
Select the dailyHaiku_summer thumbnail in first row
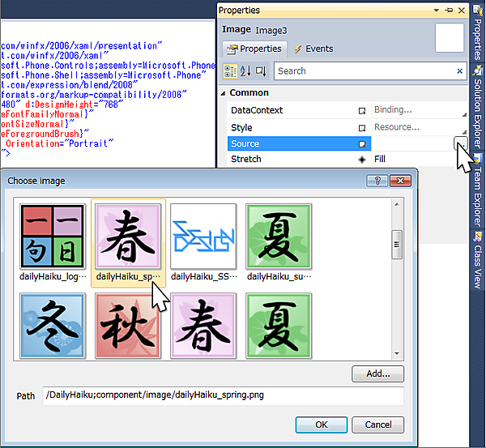(x=279, y=237)
